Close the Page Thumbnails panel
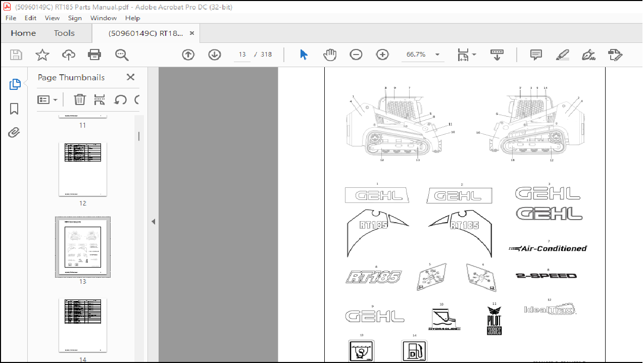Viewport: 644px width, 363px height. tap(130, 77)
